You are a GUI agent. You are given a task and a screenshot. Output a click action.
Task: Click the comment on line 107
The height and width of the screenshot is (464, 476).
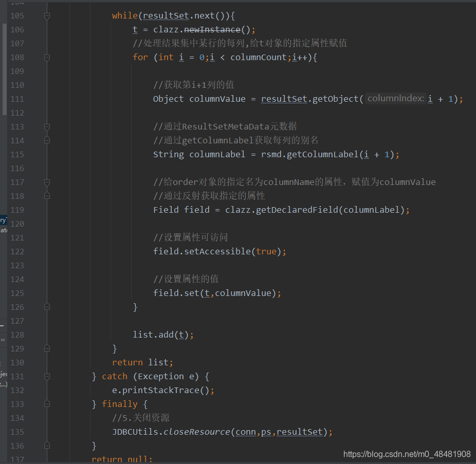coord(240,43)
